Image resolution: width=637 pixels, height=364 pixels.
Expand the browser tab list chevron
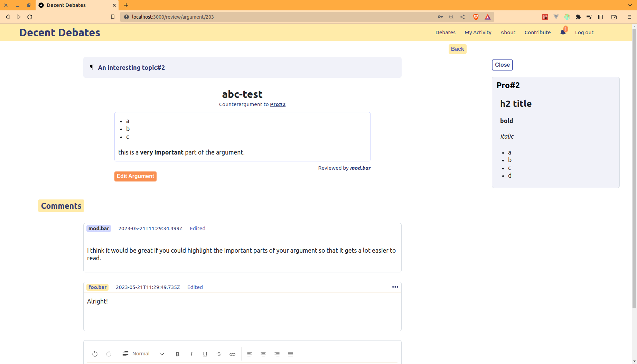630,5
